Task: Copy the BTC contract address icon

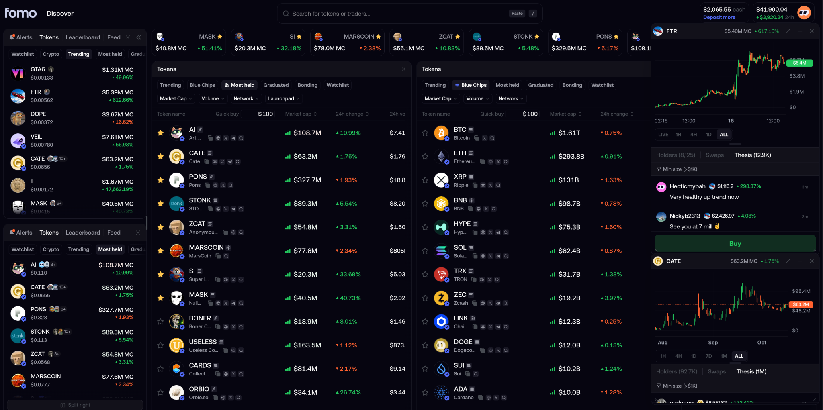Action: 477,138
